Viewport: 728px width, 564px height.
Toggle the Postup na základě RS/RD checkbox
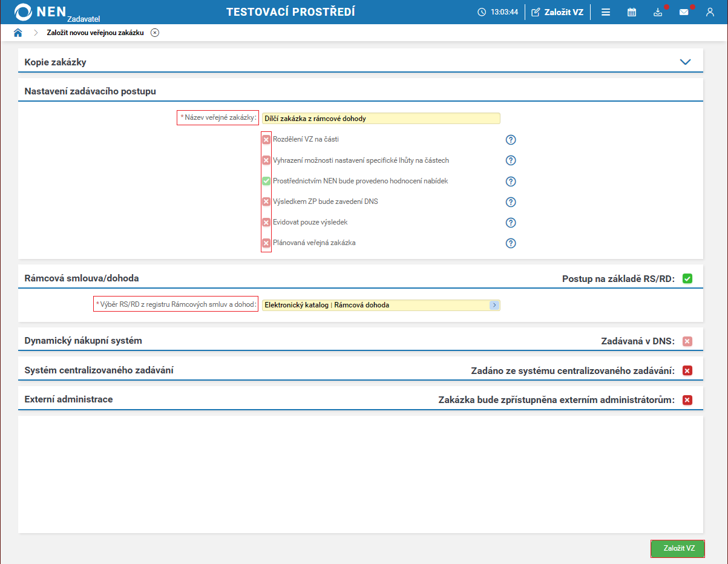687,279
